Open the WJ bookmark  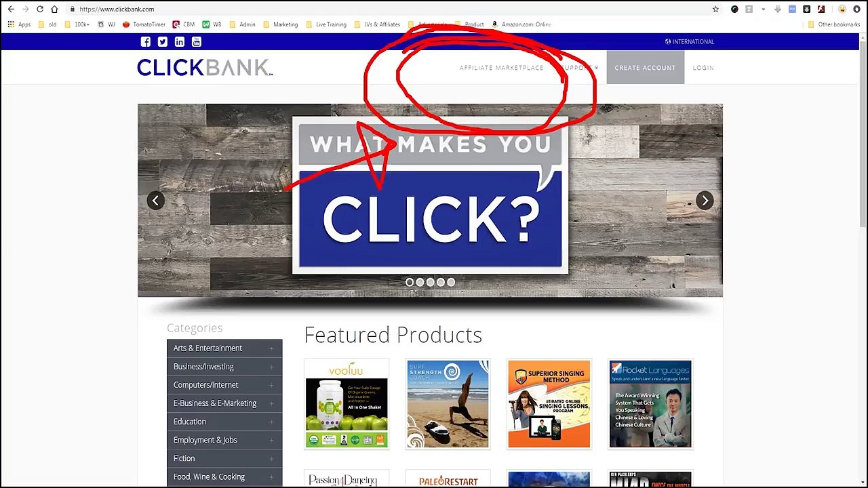[x=106, y=24]
